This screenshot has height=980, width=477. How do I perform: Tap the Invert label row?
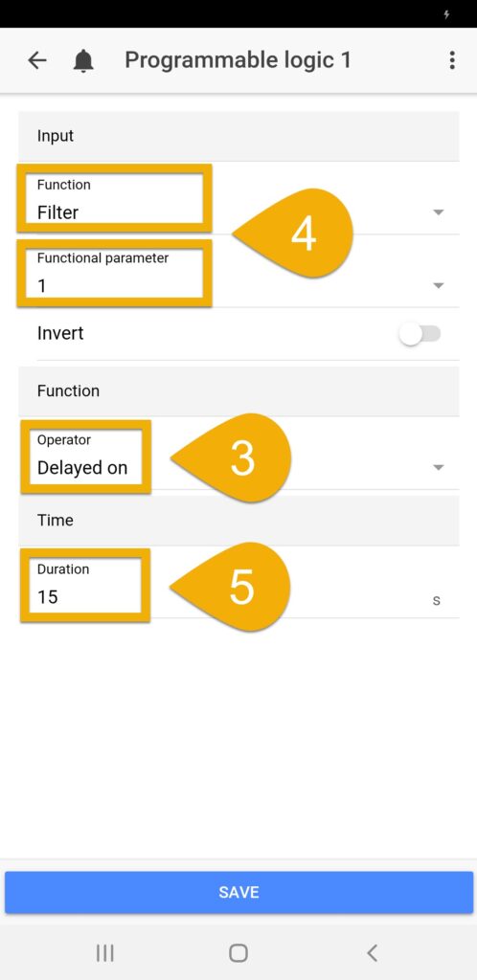[x=238, y=334]
